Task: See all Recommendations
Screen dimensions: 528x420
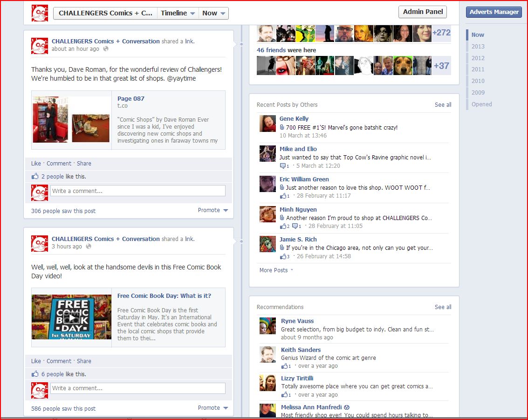Action: (443, 307)
